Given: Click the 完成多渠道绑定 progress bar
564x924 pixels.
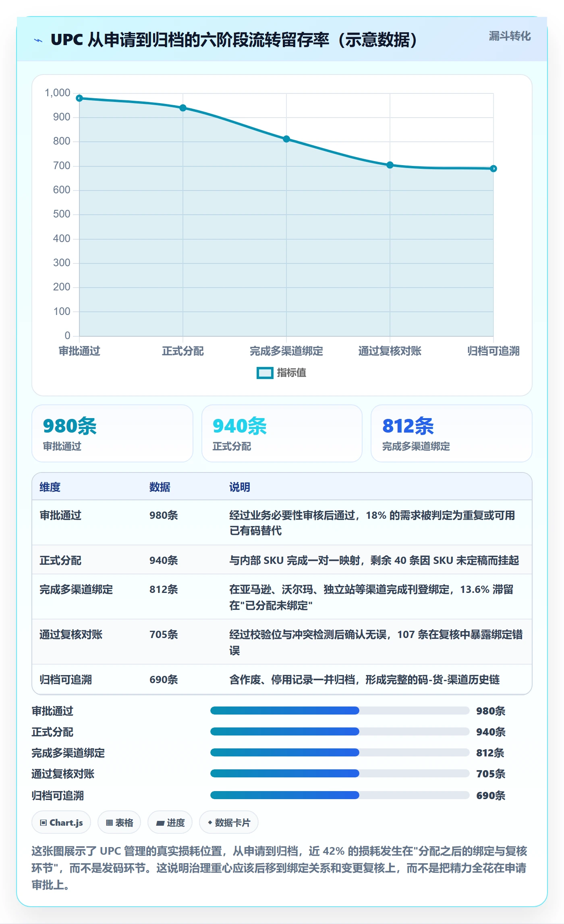Looking at the screenshot, I should coord(340,752).
